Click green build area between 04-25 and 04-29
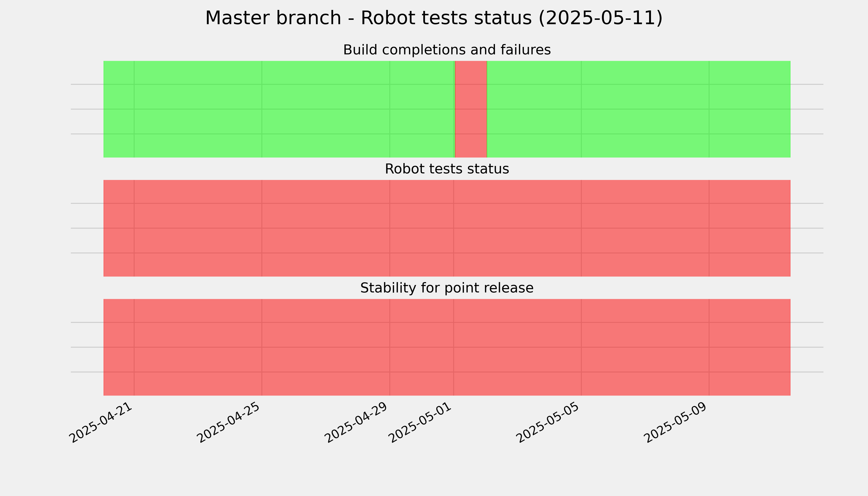868x496 pixels. pos(326,109)
